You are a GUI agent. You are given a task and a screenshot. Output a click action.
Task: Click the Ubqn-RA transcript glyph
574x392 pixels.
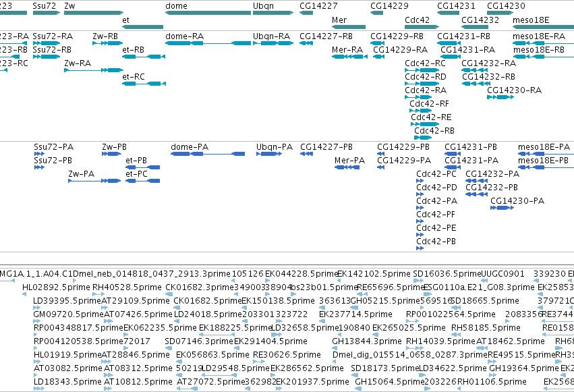pyautogui.click(x=273, y=43)
